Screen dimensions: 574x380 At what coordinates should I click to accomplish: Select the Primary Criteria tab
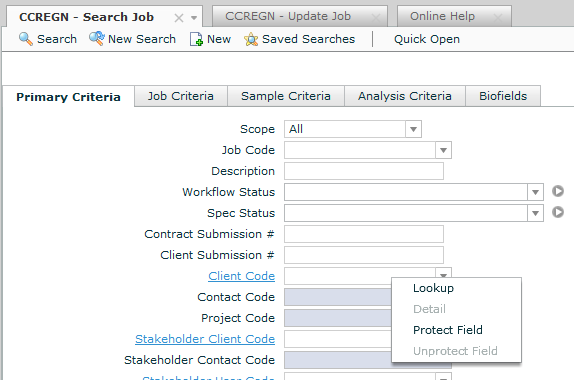pyautogui.click(x=68, y=97)
